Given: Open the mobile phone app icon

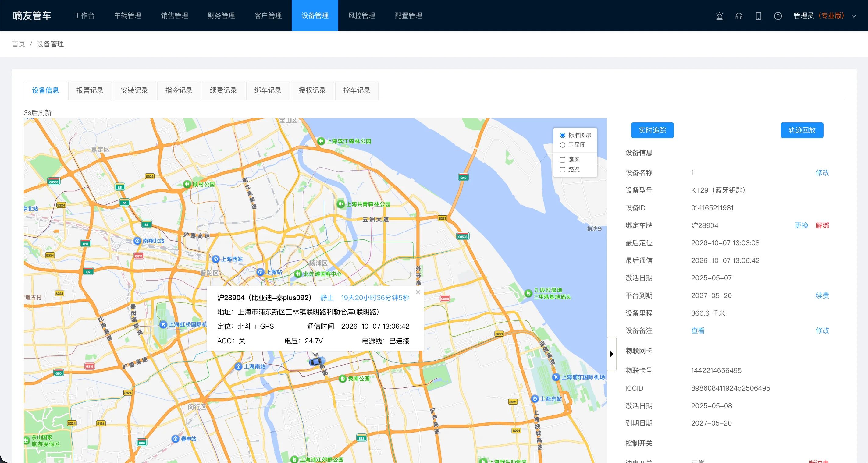Looking at the screenshot, I should tap(759, 16).
